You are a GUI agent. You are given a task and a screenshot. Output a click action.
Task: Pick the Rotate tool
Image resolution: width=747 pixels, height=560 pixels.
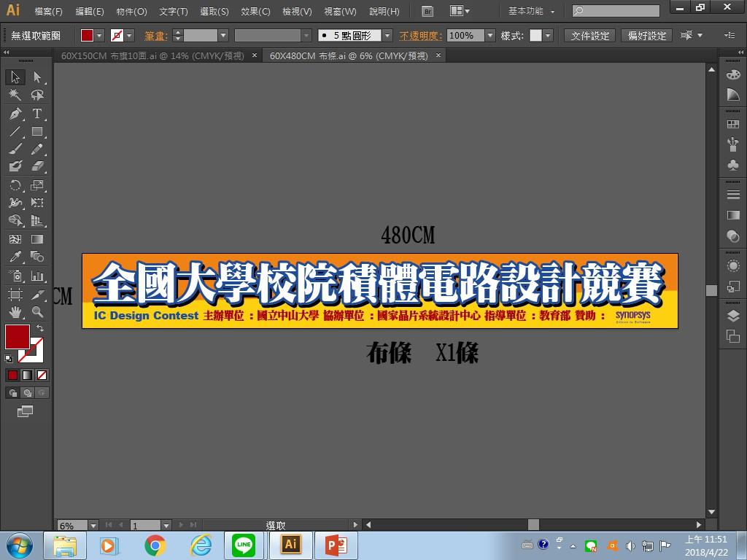point(15,185)
